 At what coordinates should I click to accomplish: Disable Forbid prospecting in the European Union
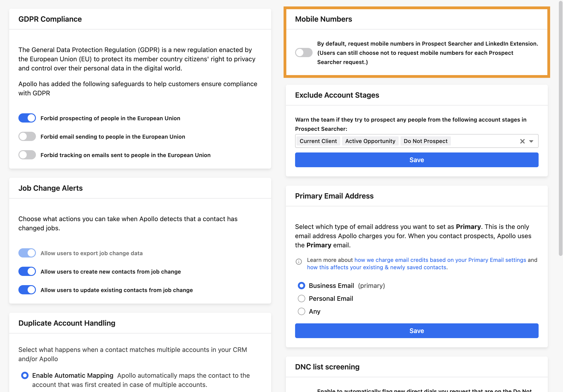tap(27, 118)
